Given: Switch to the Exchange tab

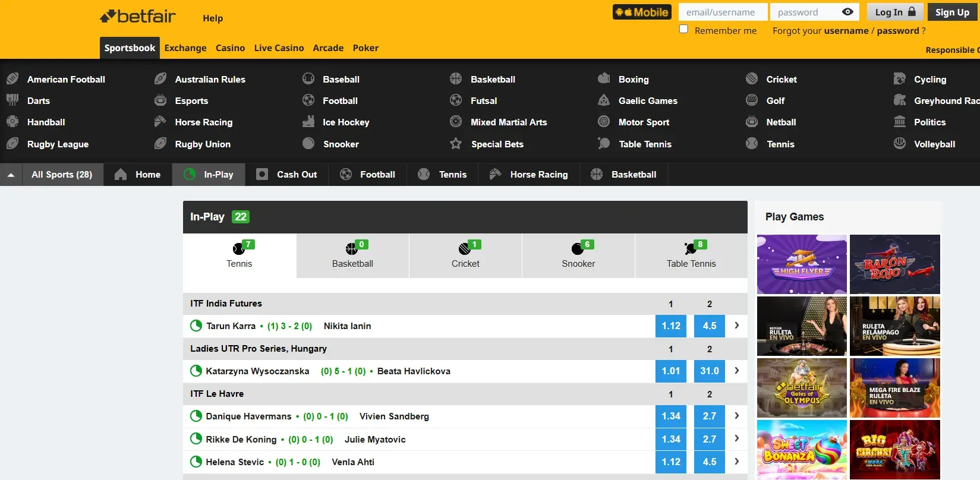Looking at the screenshot, I should 185,48.
